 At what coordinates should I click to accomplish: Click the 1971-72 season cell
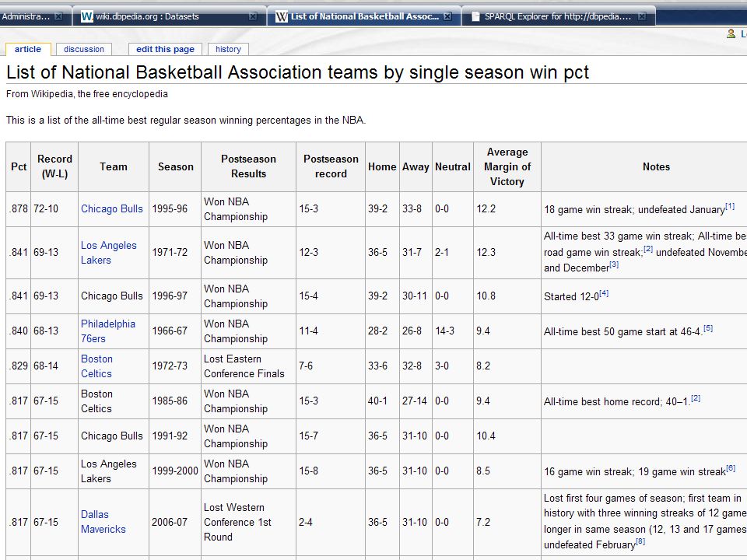[x=175, y=252]
